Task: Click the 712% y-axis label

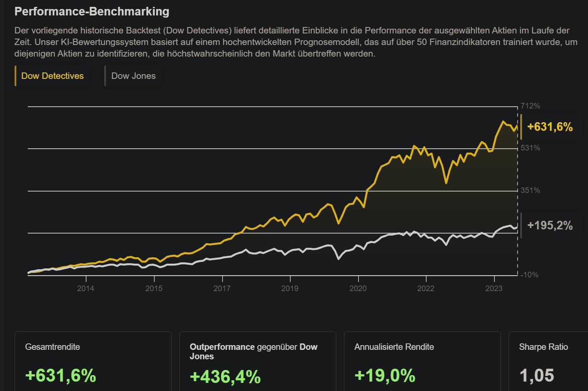Action: [x=530, y=106]
